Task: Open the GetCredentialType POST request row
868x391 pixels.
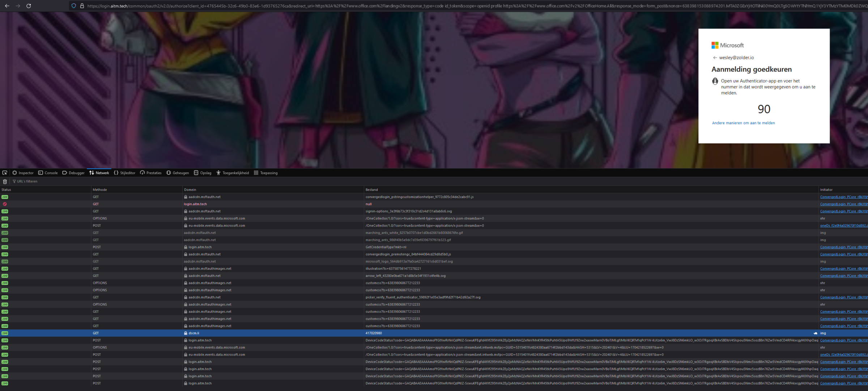Action: (x=386, y=247)
